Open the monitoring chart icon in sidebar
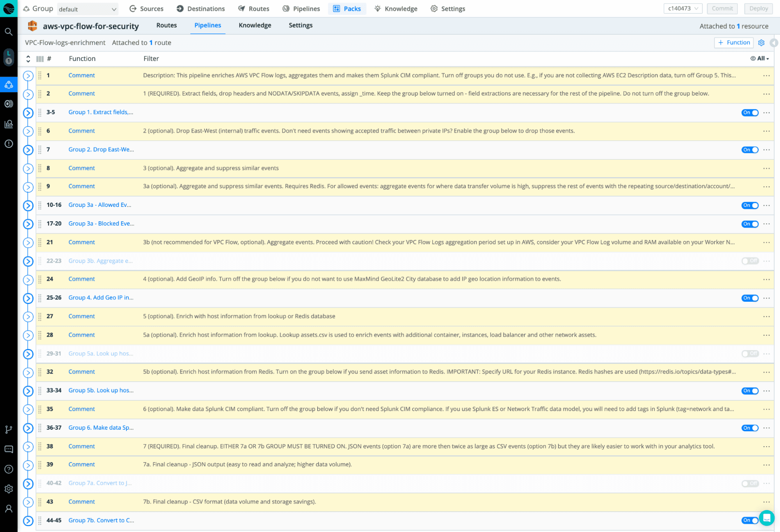The width and height of the screenshot is (780, 532). tap(9, 124)
